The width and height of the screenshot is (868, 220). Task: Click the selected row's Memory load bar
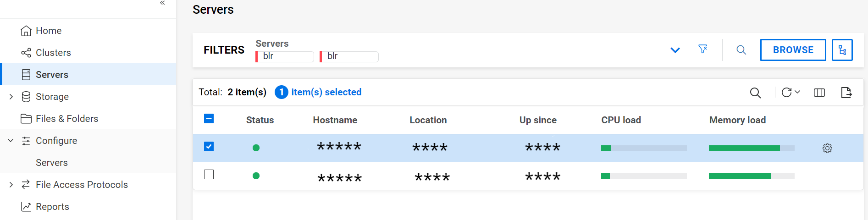751,148
